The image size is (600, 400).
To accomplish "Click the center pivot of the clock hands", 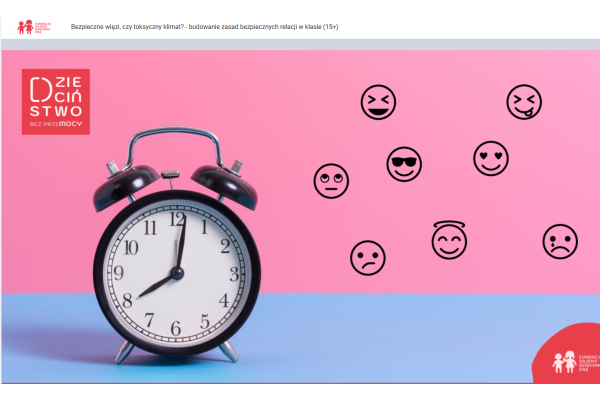I will click(177, 272).
